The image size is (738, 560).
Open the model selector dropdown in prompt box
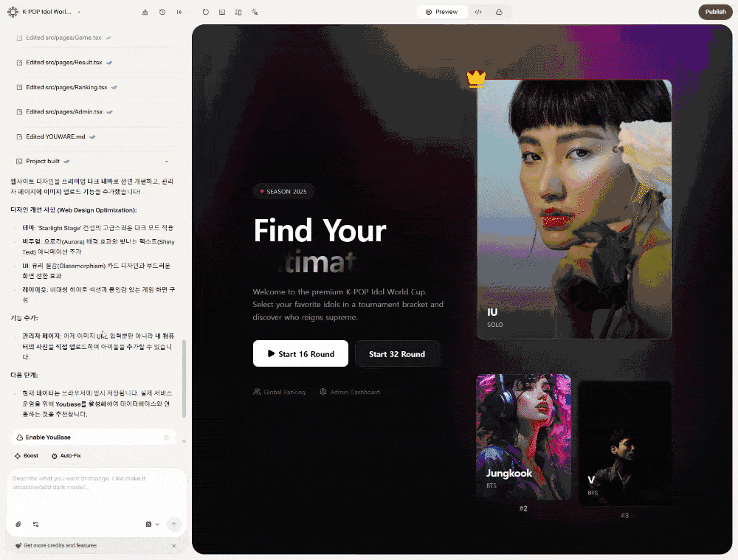coord(153,524)
